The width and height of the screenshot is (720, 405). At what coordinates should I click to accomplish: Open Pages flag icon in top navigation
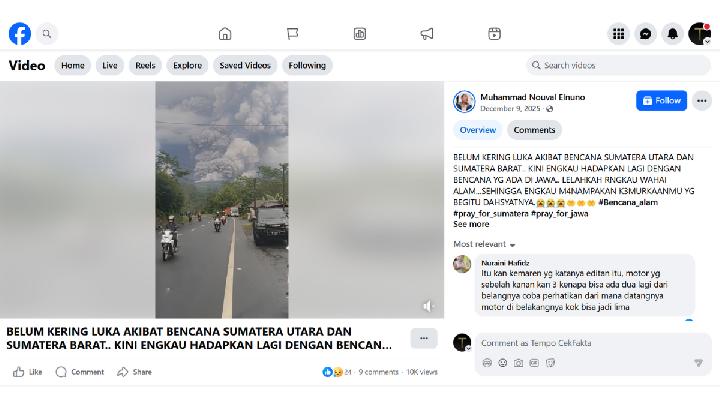coord(292,34)
